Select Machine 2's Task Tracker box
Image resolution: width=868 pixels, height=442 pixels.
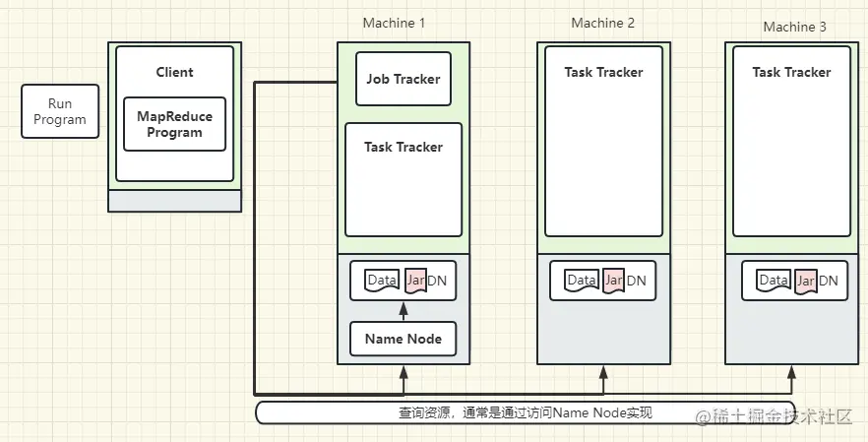pyautogui.click(x=603, y=141)
